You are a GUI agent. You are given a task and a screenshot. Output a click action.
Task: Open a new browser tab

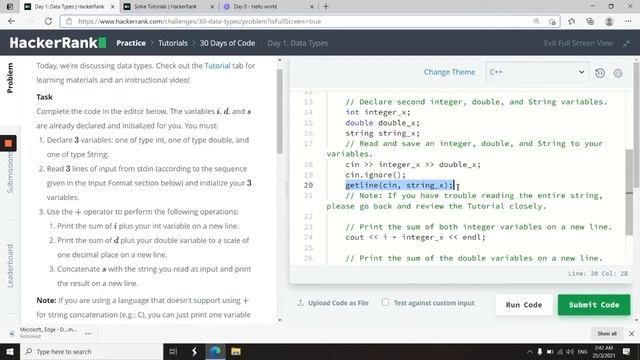326,7
